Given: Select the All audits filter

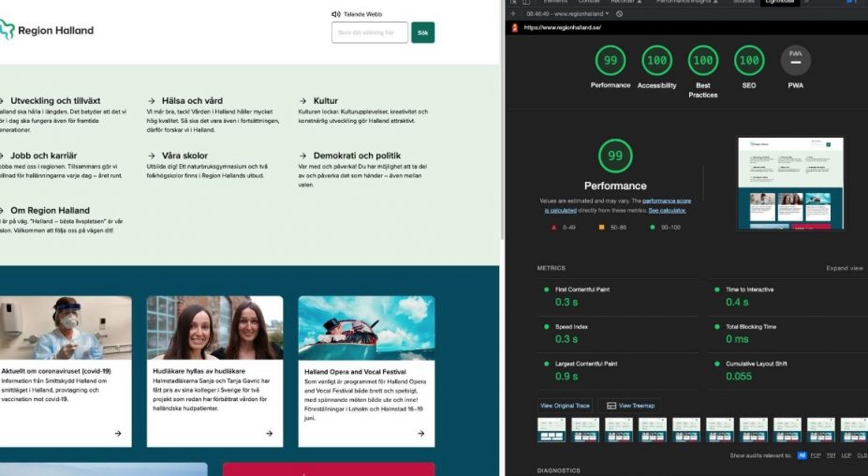Looking at the screenshot, I should [x=802, y=455].
